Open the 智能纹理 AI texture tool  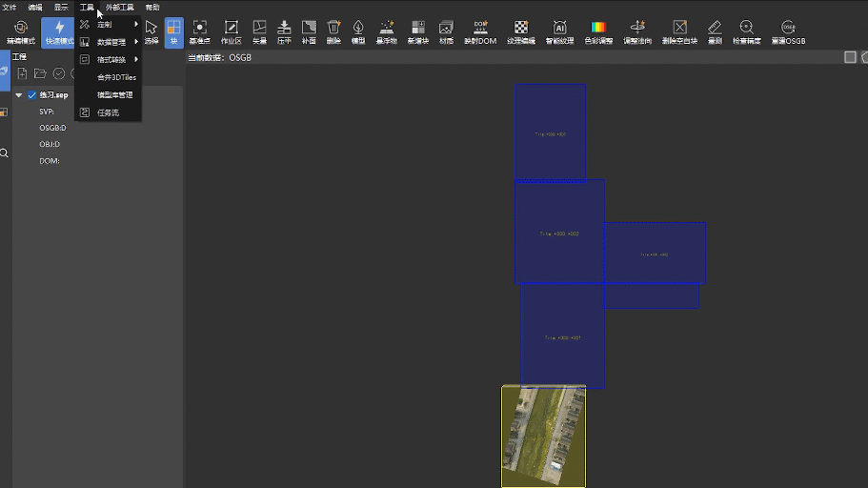coord(560,31)
